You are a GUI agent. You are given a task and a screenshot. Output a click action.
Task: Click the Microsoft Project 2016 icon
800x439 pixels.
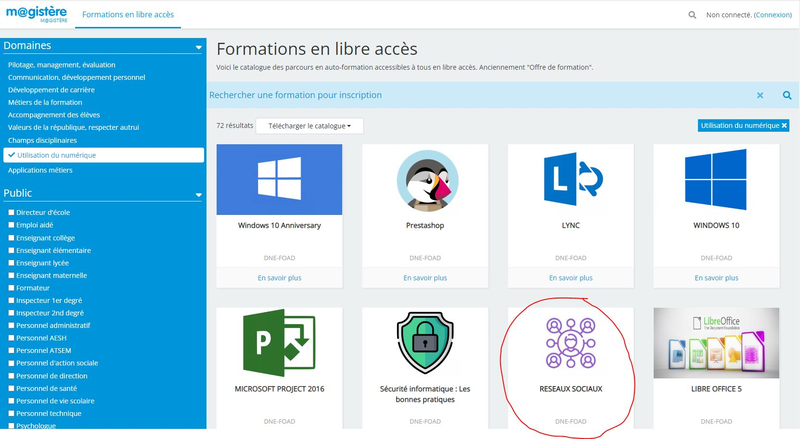[279, 342]
